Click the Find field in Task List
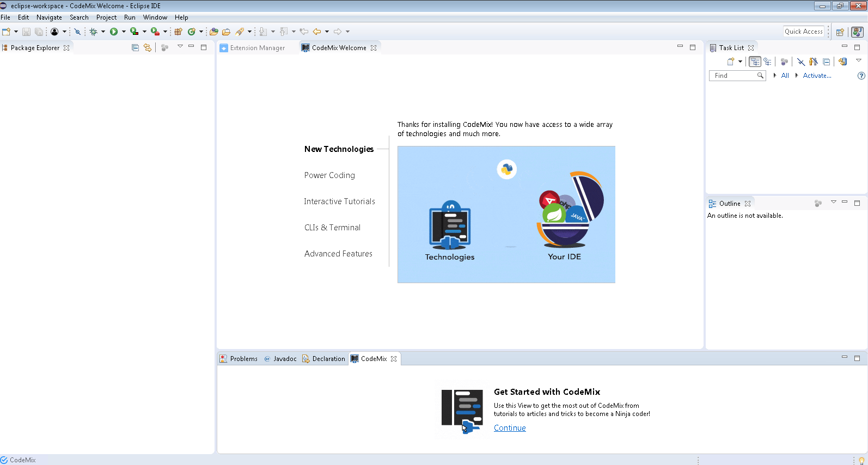This screenshot has width=868, height=465. [733, 76]
